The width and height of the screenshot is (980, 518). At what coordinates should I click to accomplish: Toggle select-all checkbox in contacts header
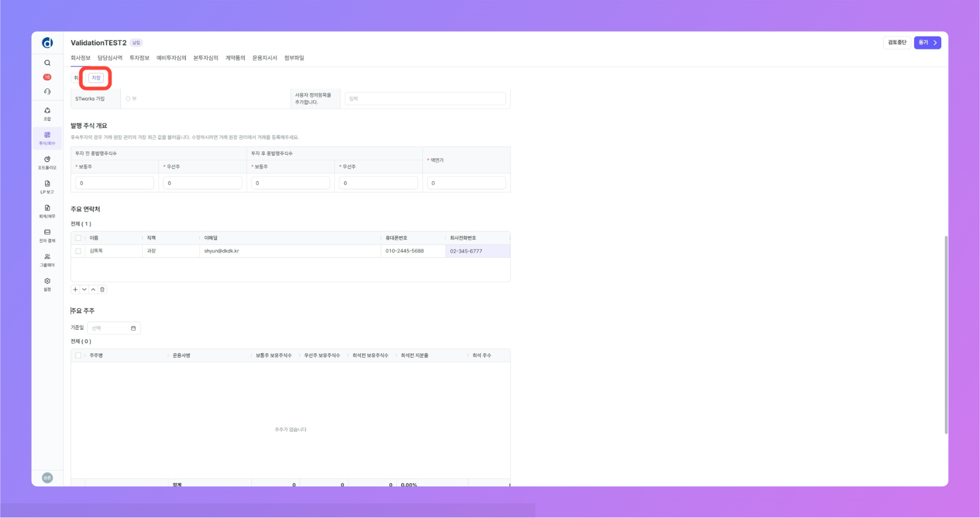coord(78,238)
